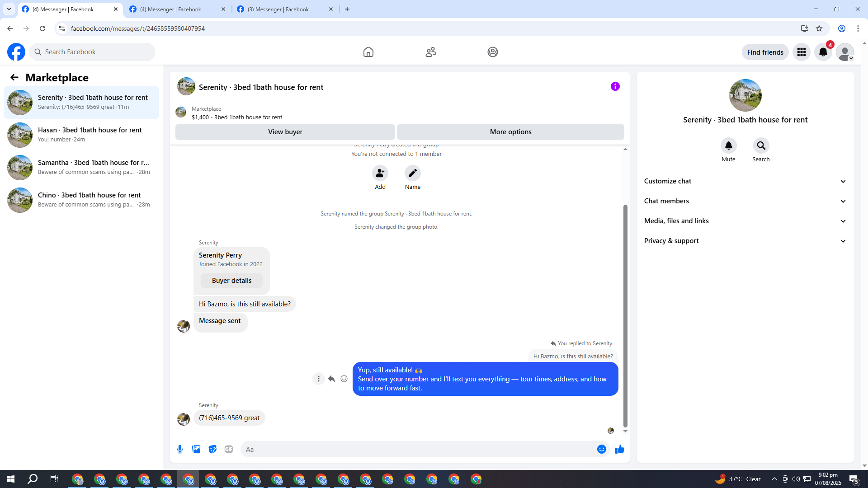Open the Chino conversation
The width and height of the screenshot is (868, 488).
tap(81, 200)
